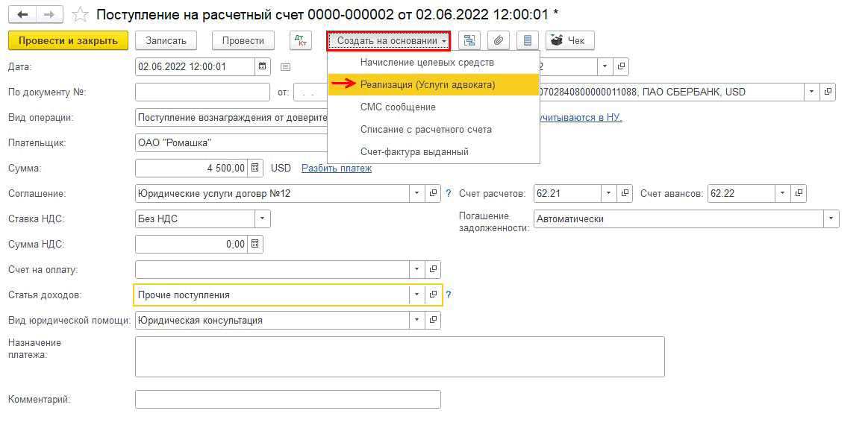Open Вид юридической помощи dropdown list
This screenshot has height=431, width=868.
[416, 320]
